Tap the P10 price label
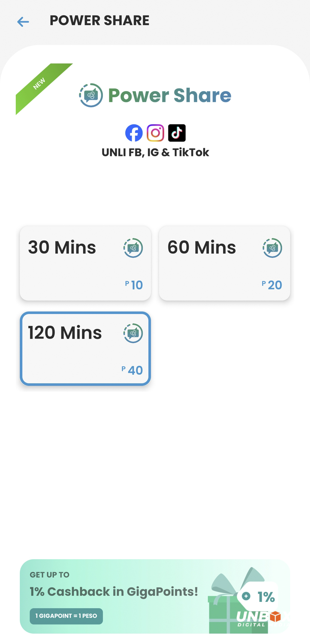This screenshot has width=310, height=644. [134, 285]
